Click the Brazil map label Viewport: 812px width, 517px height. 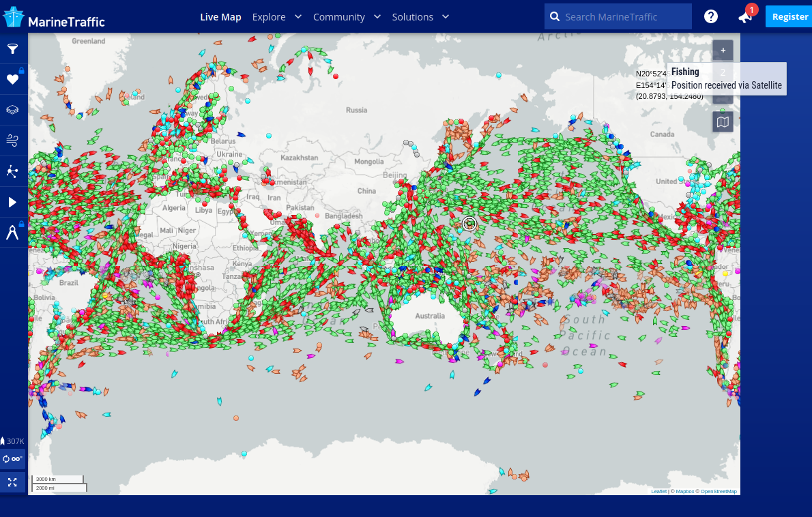(x=68, y=282)
